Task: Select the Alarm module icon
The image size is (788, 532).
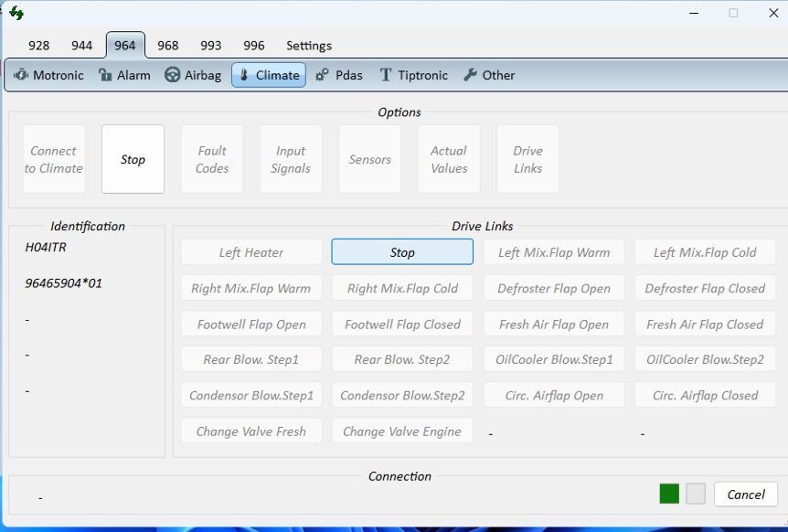Action: click(x=124, y=75)
